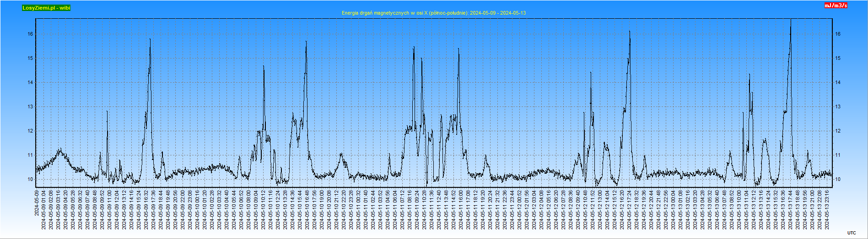Click the yellow chart title text
Image resolution: width=868 pixels, height=239 pixels.
pos(433,13)
